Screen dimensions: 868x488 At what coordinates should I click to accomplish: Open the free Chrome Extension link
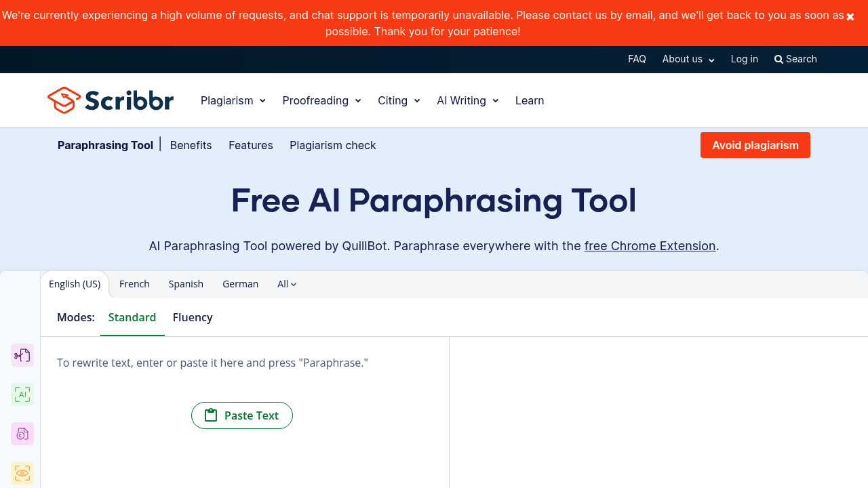coord(650,245)
